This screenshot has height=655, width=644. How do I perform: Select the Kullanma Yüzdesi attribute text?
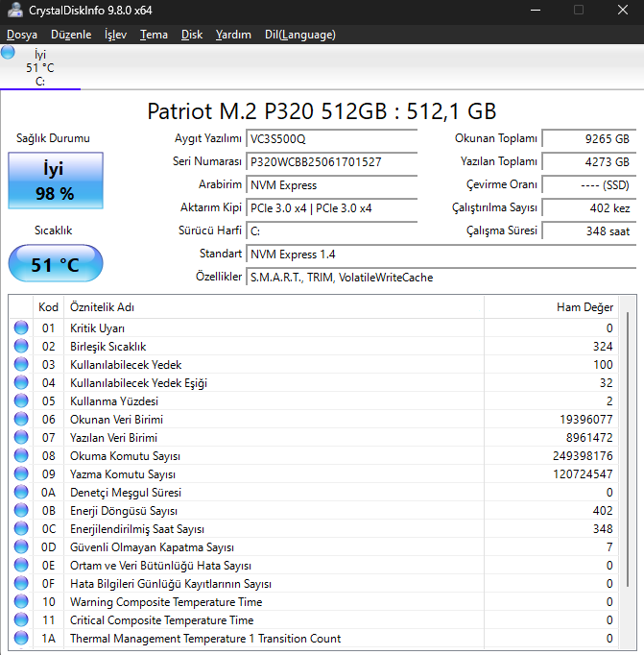click(114, 401)
